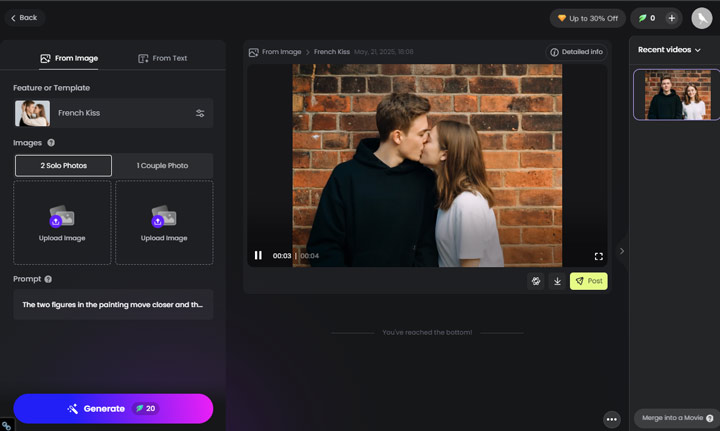Click the link icon in bottom-left corner

pyautogui.click(x=6, y=425)
